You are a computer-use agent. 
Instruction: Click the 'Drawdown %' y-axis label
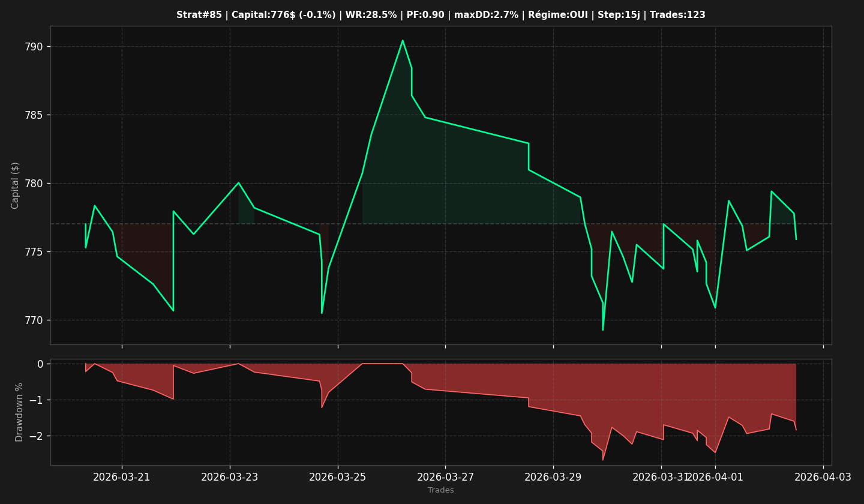point(19,412)
